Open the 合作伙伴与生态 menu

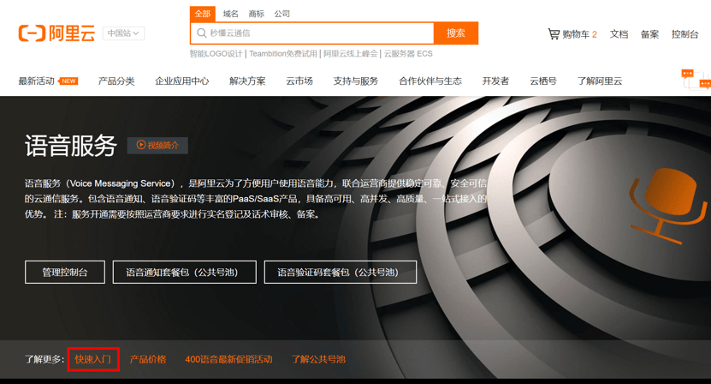(430, 81)
